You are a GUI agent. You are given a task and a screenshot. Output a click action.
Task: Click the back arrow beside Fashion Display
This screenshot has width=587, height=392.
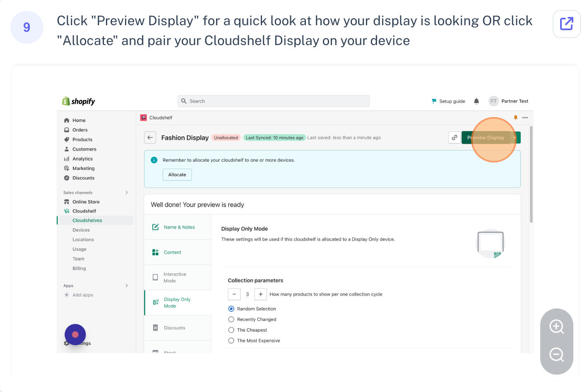coord(150,138)
